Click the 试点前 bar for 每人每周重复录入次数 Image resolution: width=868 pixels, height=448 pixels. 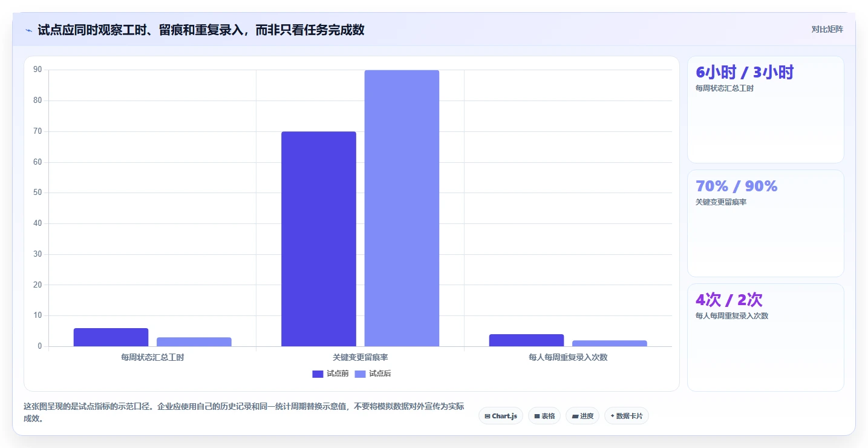[526, 340]
